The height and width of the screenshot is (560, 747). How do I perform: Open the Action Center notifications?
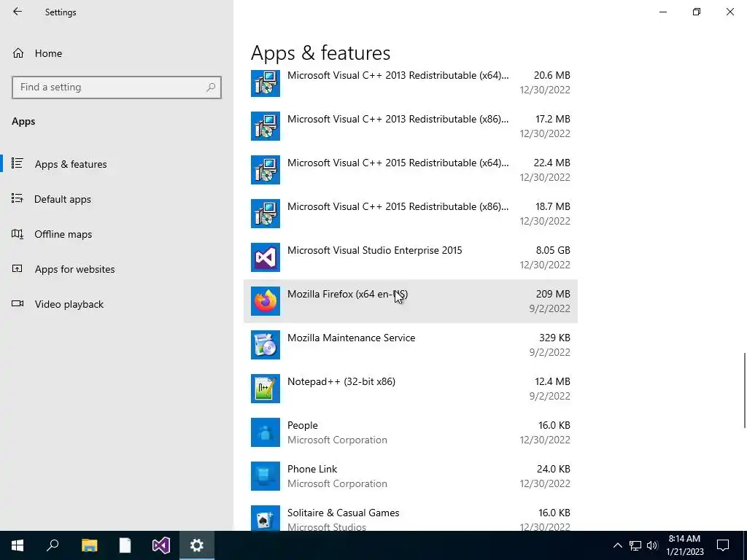pyautogui.click(x=723, y=545)
